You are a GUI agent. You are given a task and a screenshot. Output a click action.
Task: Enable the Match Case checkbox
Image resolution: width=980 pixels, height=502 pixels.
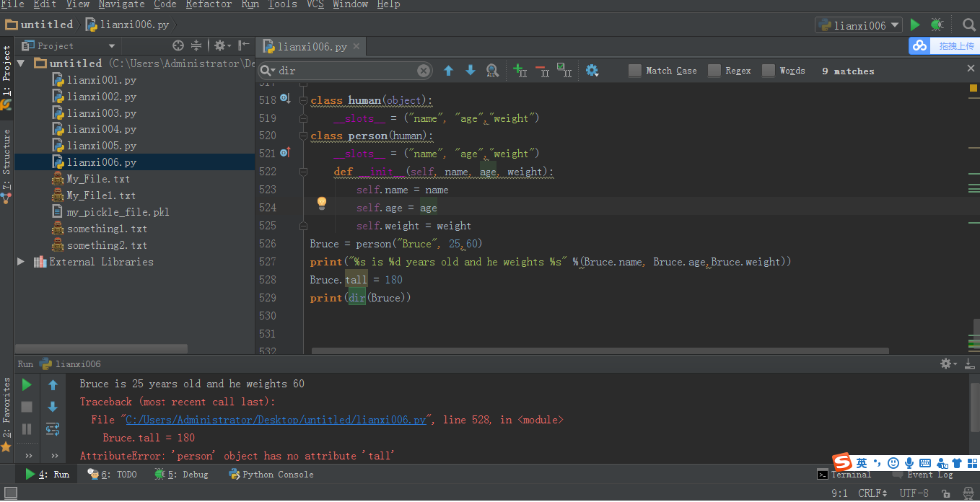coord(635,71)
